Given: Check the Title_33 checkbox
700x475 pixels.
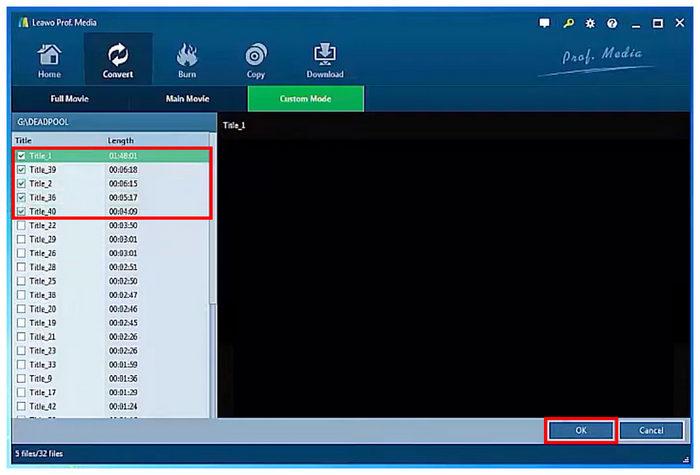Looking at the screenshot, I should pos(21,365).
